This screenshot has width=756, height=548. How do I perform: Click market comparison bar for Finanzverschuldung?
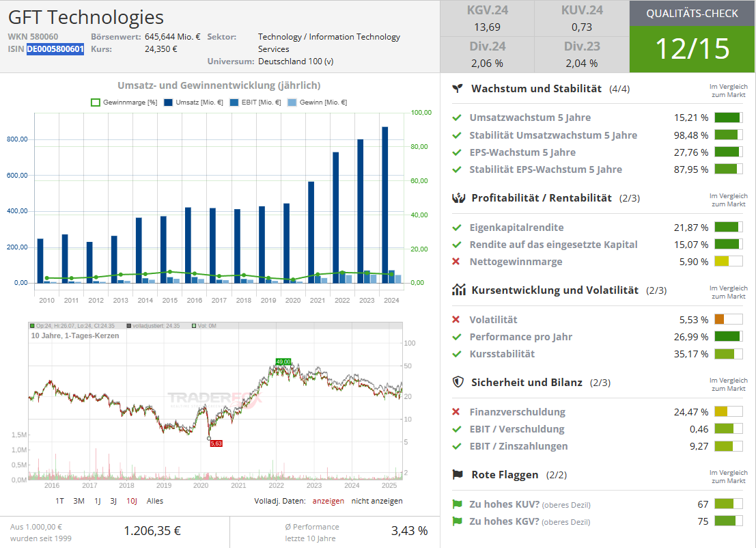(x=729, y=411)
